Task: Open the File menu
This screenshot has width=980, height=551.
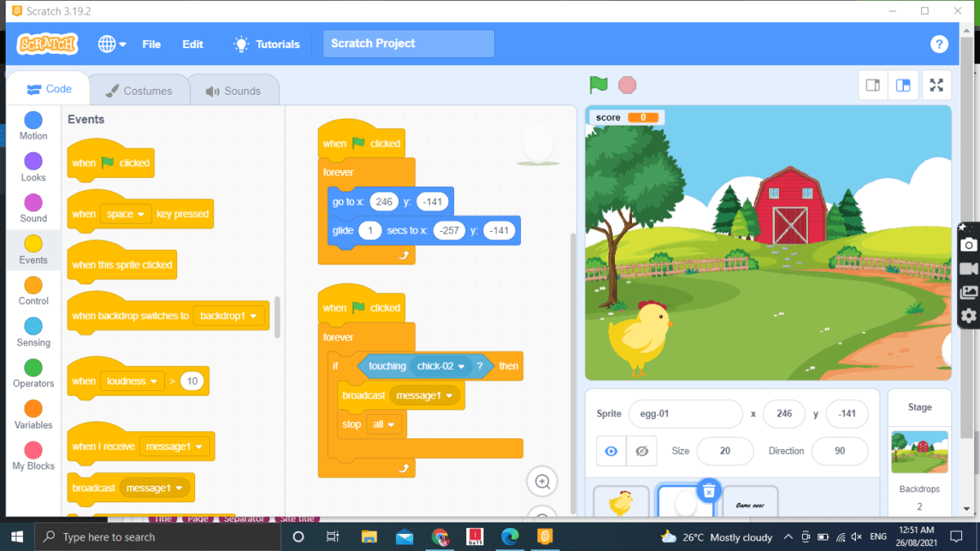Action: [x=151, y=44]
